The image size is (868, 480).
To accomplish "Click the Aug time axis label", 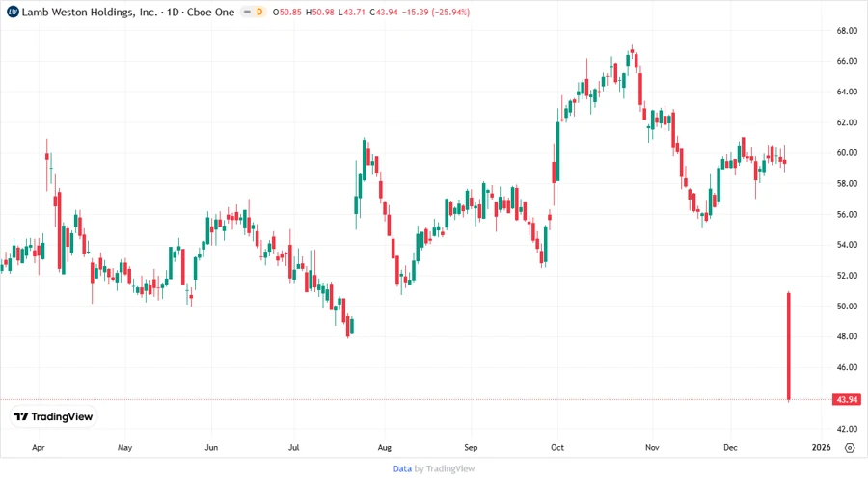I will tap(384, 447).
